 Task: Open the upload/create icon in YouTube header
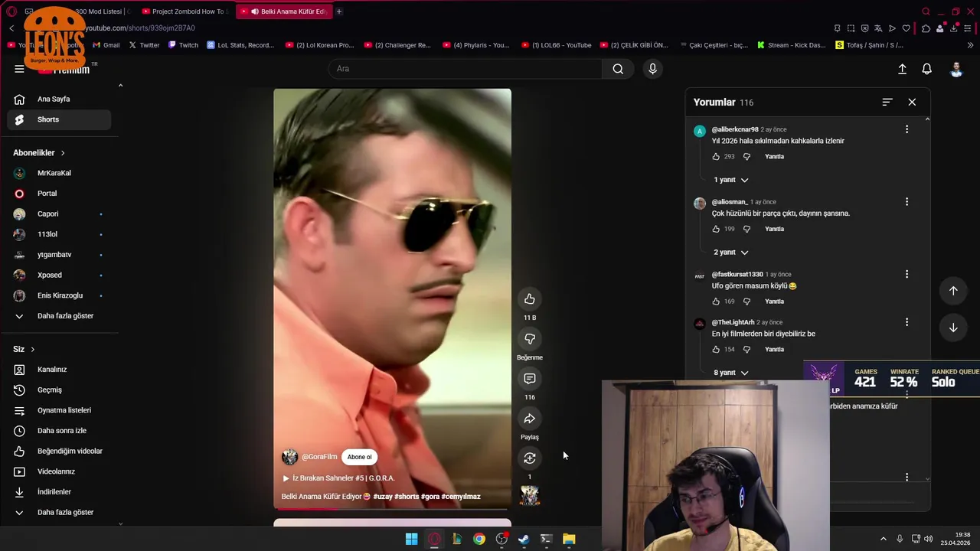902,69
